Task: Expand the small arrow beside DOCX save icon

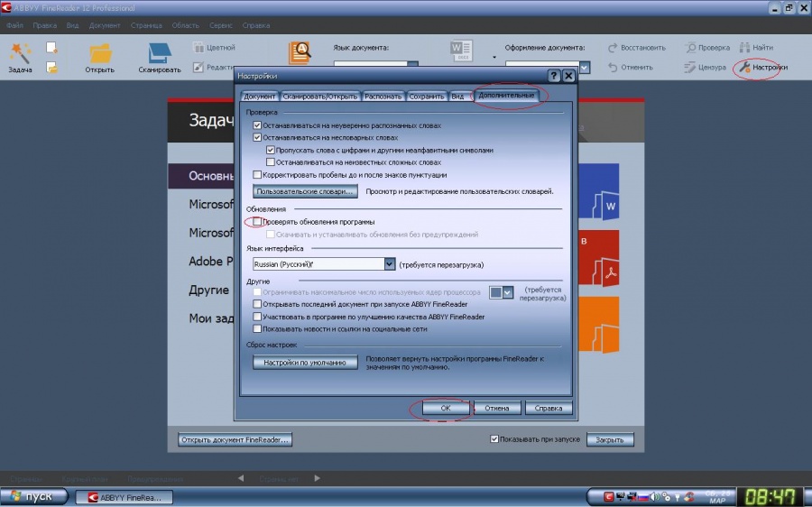Action: (494, 57)
